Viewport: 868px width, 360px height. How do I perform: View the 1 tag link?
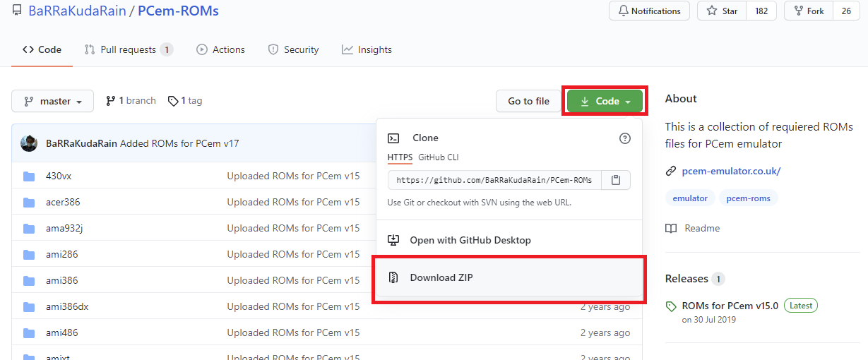click(x=185, y=101)
